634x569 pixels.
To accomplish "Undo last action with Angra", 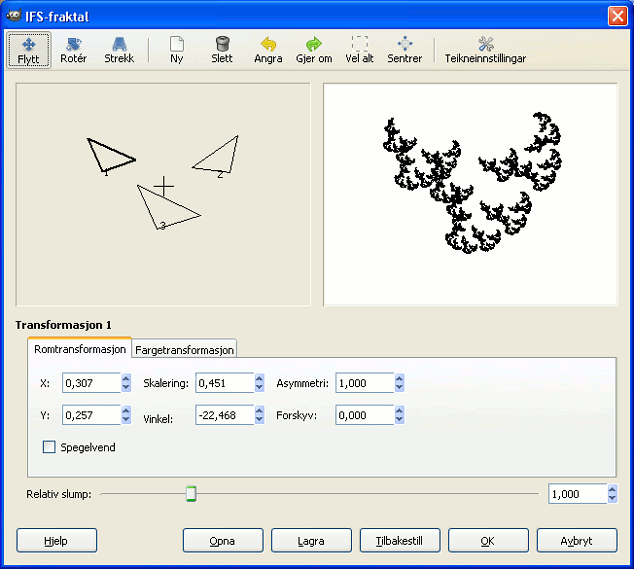I will coord(268,49).
